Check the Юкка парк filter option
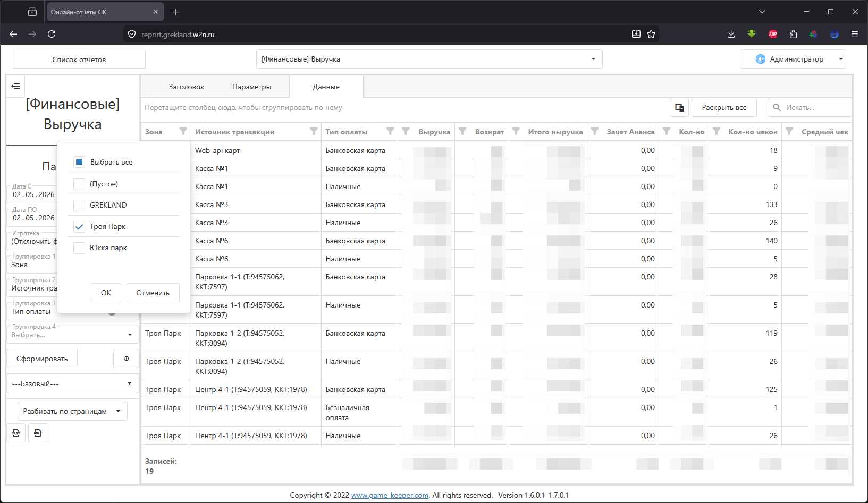The image size is (868, 503). (79, 248)
